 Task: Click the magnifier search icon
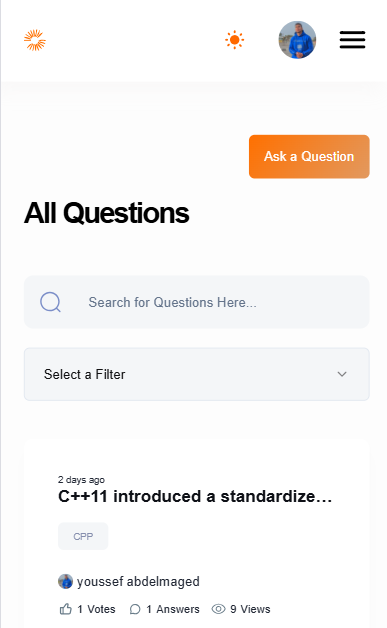point(50,302)
